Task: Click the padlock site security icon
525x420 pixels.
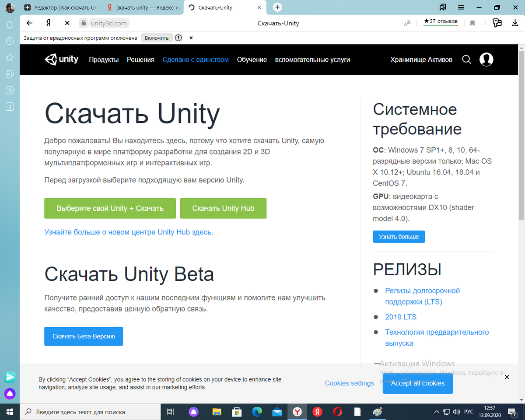Action: (84, 23)
